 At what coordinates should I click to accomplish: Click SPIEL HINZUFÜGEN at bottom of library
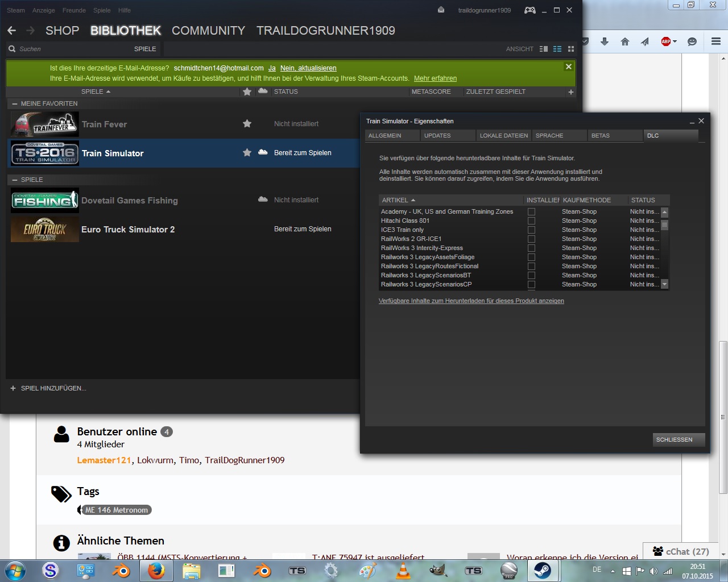click(48, 388)
